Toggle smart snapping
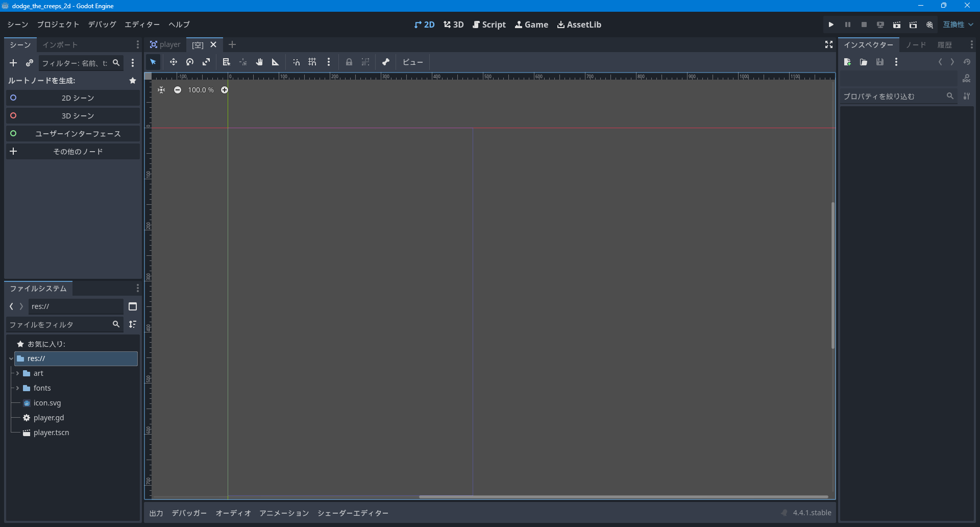 pyautogui.click(x=296, y=62)
